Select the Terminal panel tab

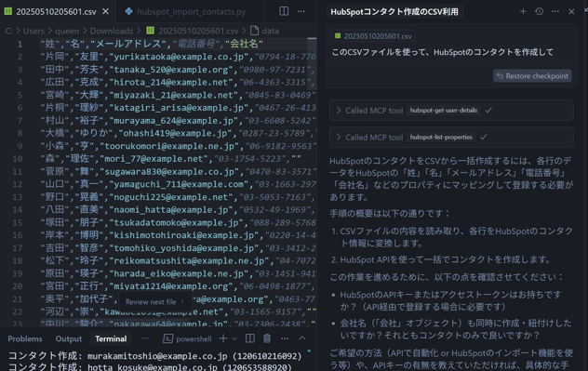(111, 338)
